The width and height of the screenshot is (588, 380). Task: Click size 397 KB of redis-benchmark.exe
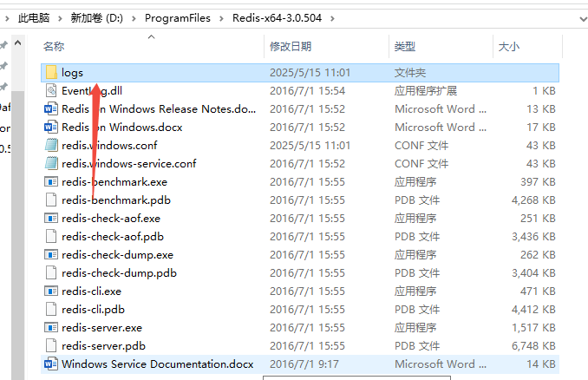click(538, 182)
